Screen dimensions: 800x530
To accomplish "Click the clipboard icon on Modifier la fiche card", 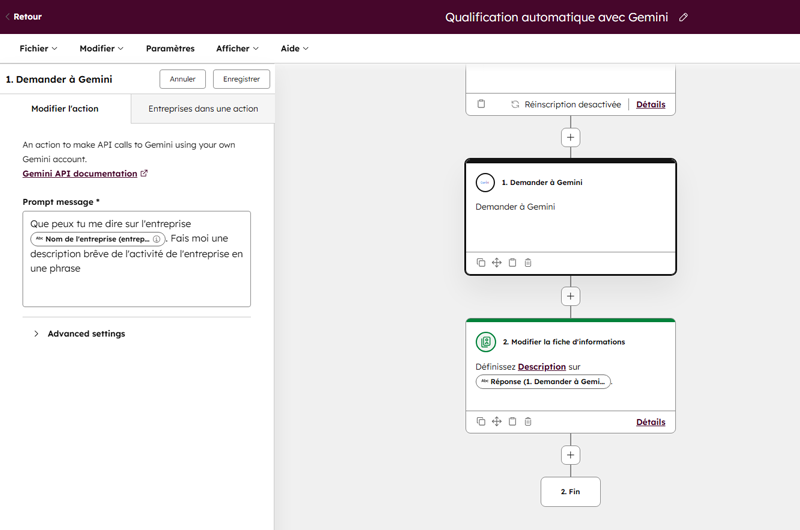I will click(512, 422).
